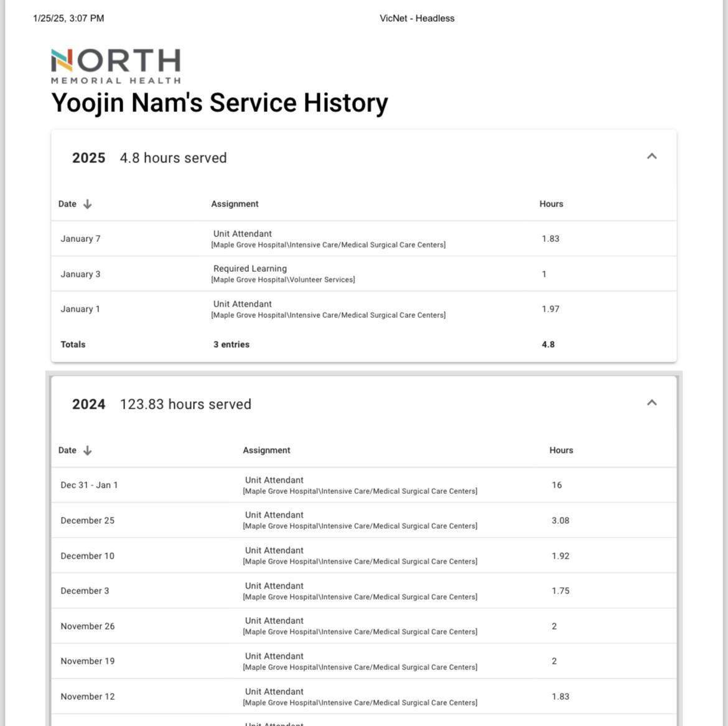Sort the 2025 table by Hours column header

click(x=551, y=204)
